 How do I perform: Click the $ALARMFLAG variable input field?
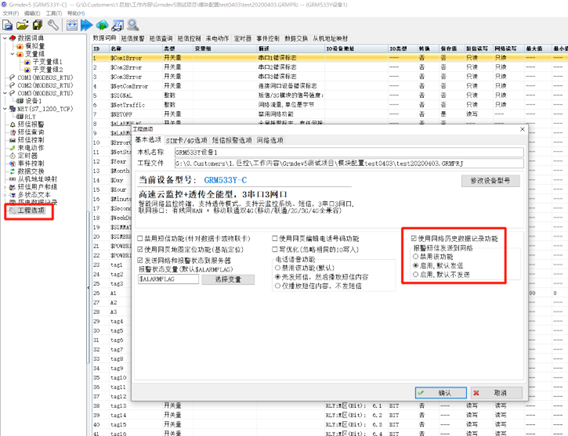[168, 279]
